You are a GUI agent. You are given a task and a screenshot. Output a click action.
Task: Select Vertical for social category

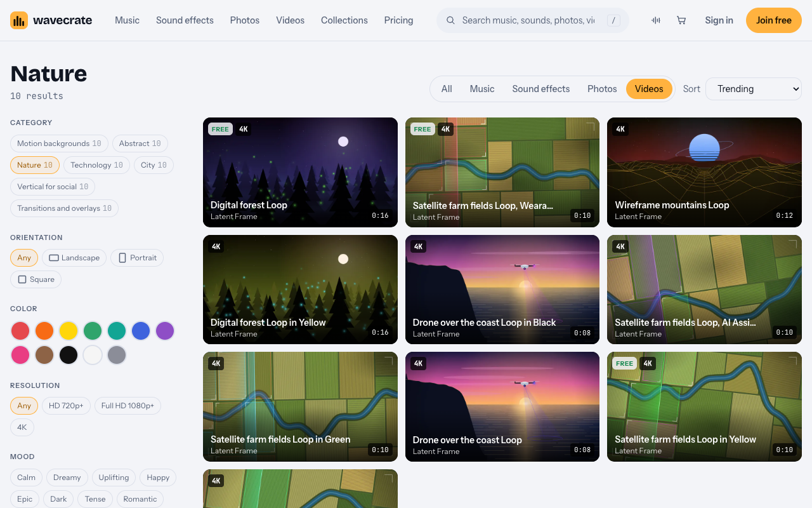click(53, 187)
